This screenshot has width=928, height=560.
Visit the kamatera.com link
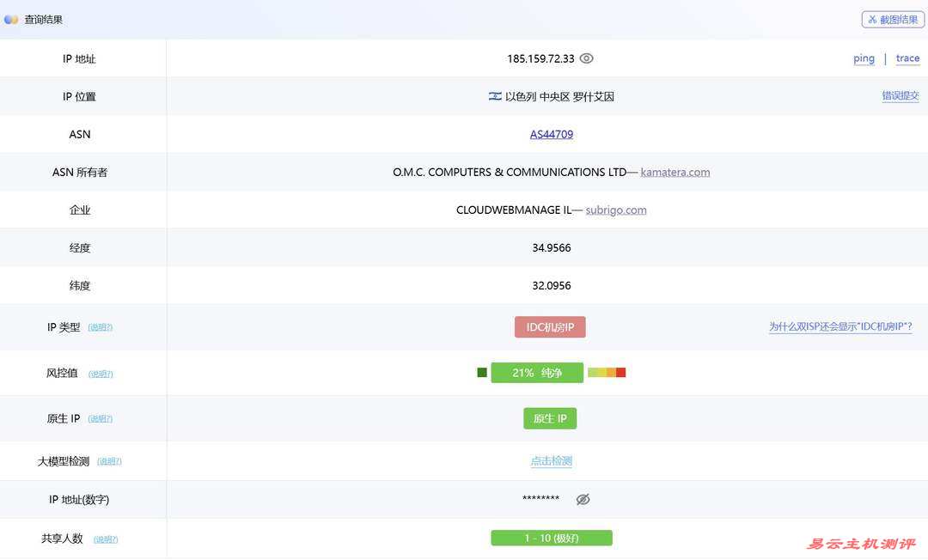click(x=675, y=172)
